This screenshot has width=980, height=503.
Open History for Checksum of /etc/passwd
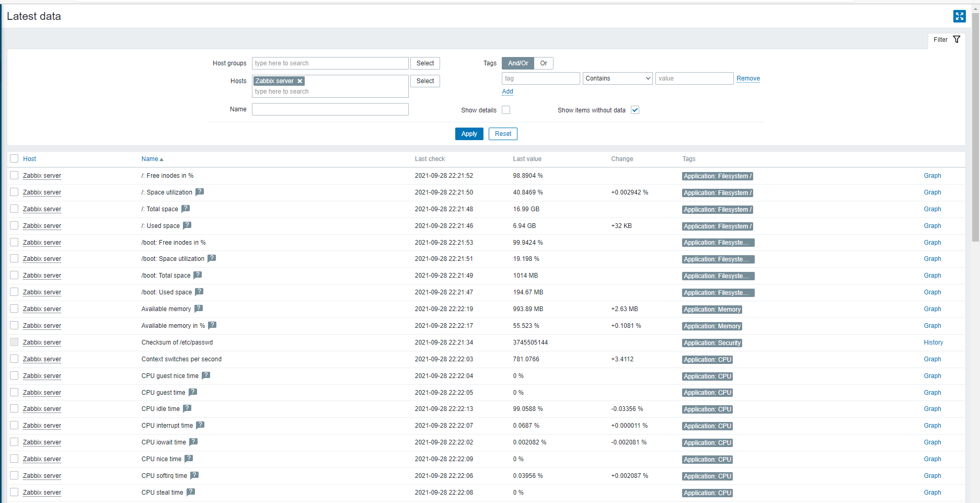933,342
